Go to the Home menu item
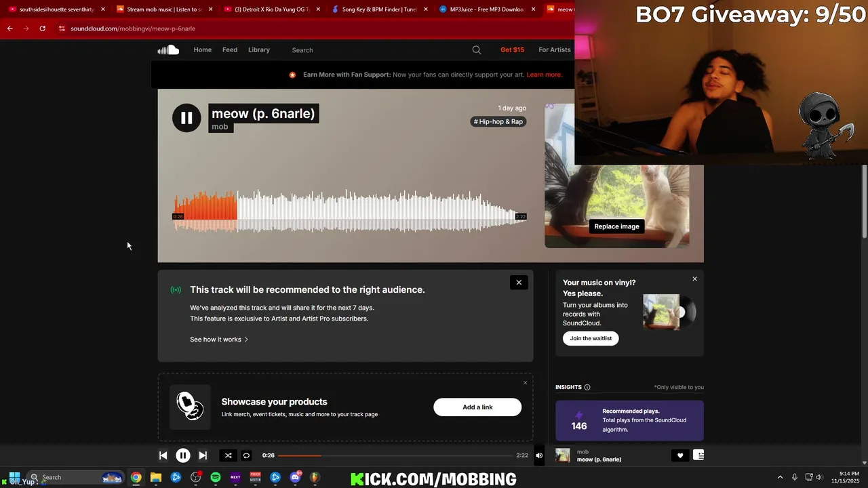 click(203, 49)
